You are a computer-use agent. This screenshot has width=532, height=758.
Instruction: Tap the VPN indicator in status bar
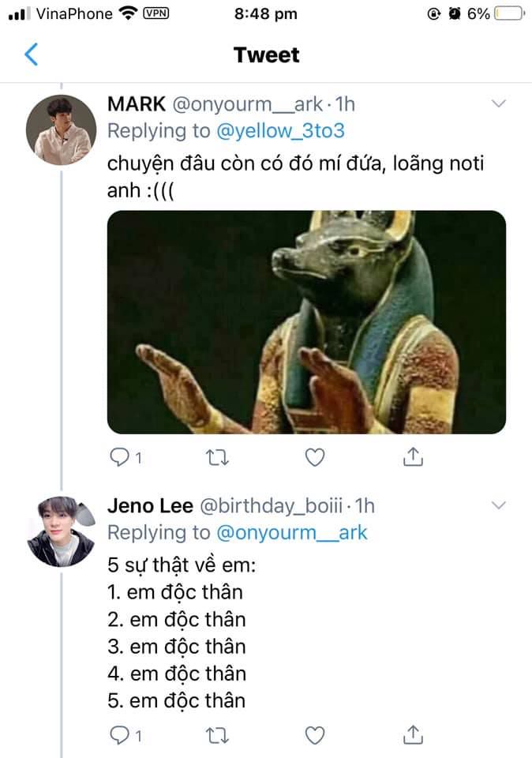[157, 13]
